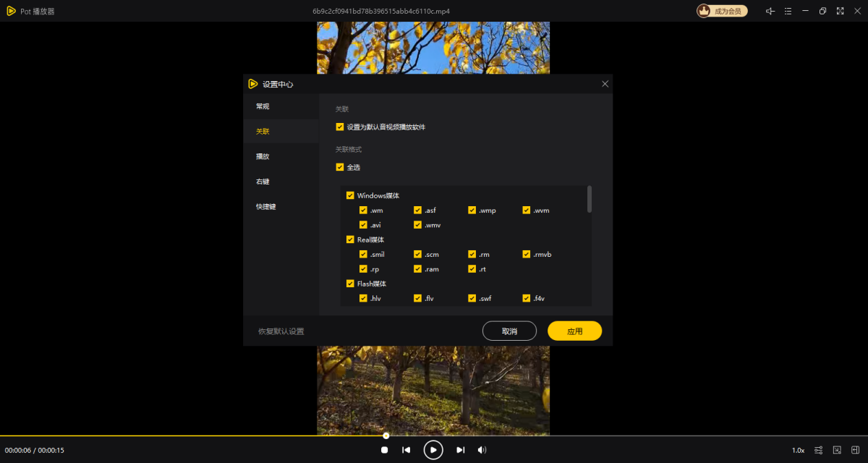868x463 pixels.
Task: Skip to the previous video
Action: tap(407, 450)
